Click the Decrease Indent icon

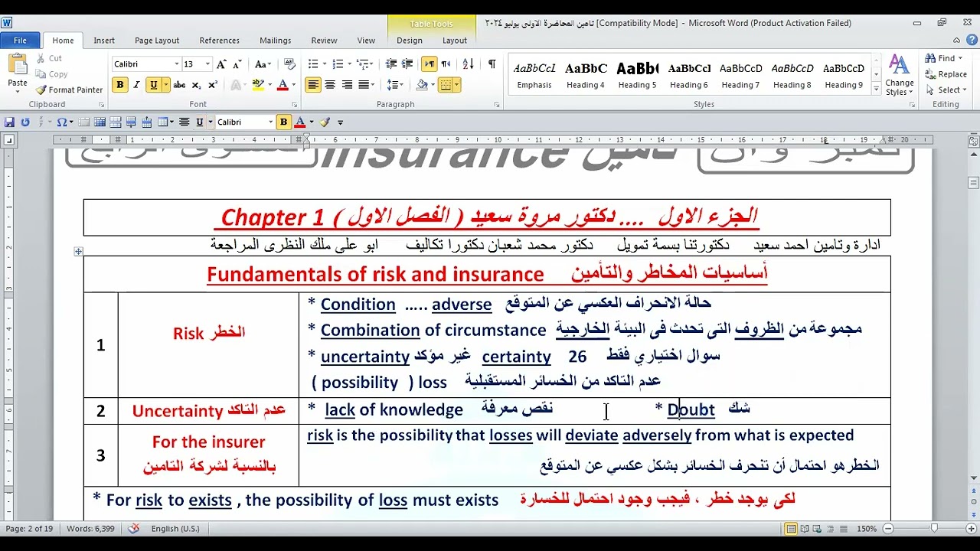pyautogui.click(x=391, y=64)
